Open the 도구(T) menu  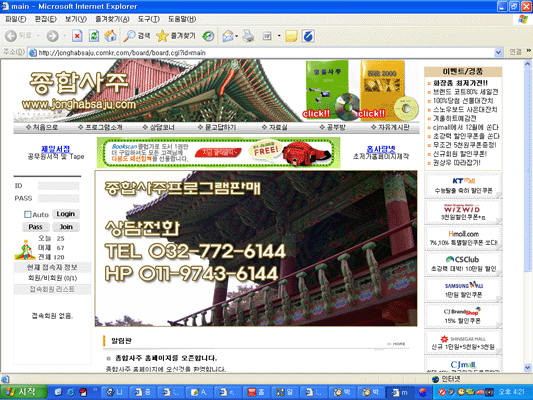click(149, 19)
